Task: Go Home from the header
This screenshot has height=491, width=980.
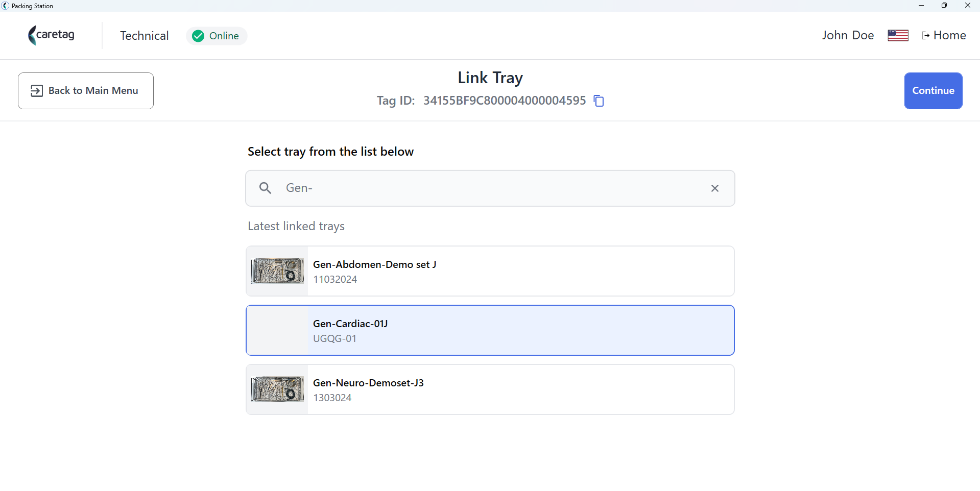Action: (943, 35)
